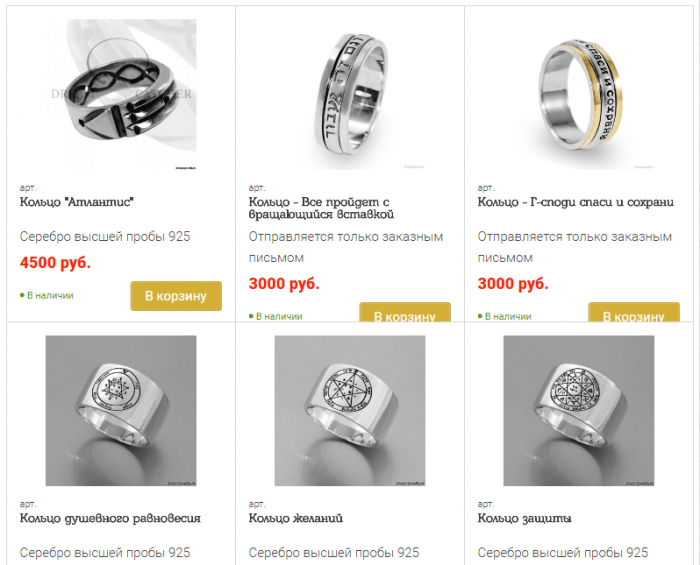
Task: Click the 4500 руб. price of Атлантис
Action: click(55, 262)
